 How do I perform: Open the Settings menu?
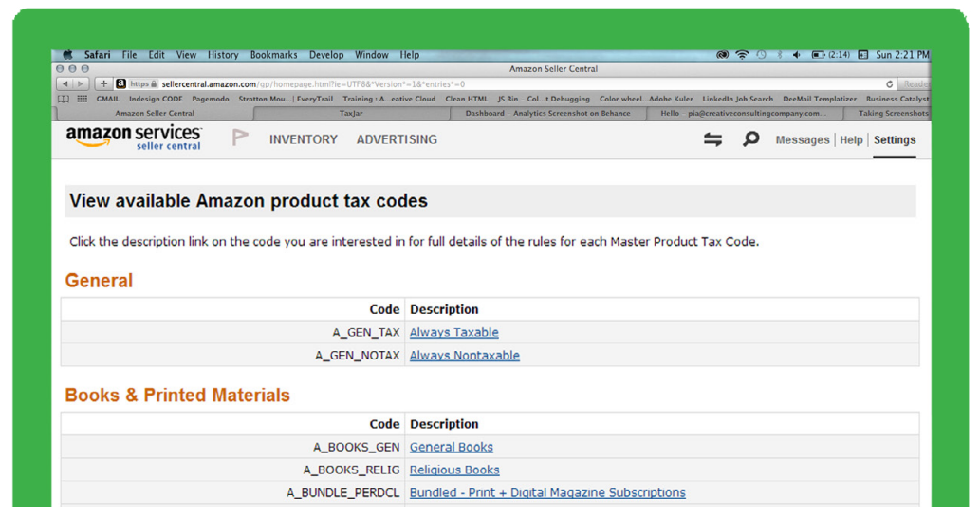[x=895, y=140]
